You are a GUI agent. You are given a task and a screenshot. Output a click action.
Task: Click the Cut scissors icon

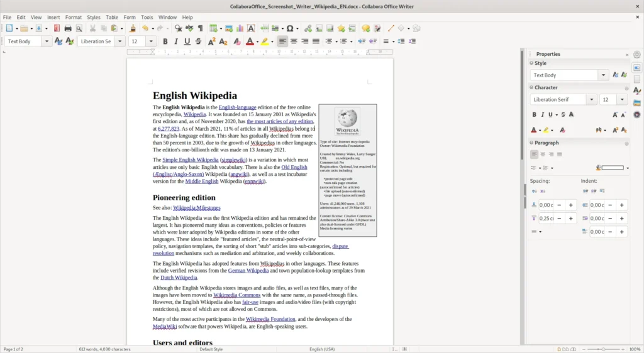[92, 28]
